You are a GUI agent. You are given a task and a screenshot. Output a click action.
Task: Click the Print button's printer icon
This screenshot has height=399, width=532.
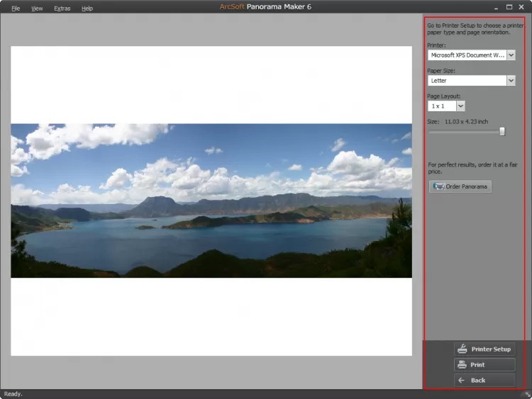tap(462, 364)
